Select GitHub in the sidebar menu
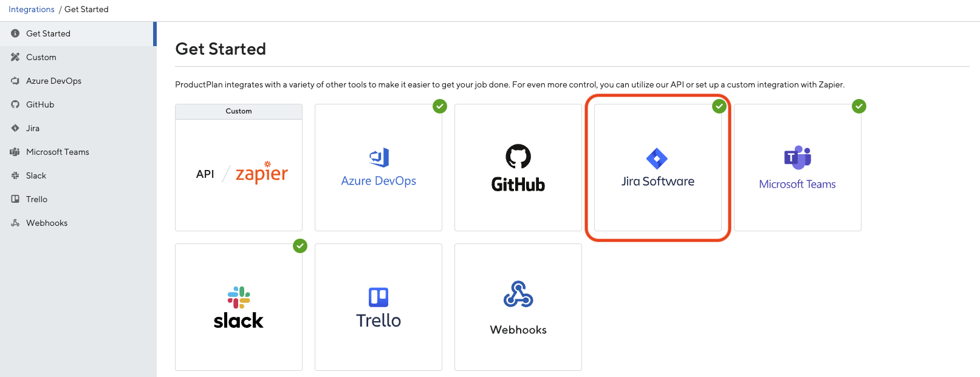 pyautogui.click(x=78, y=104)
